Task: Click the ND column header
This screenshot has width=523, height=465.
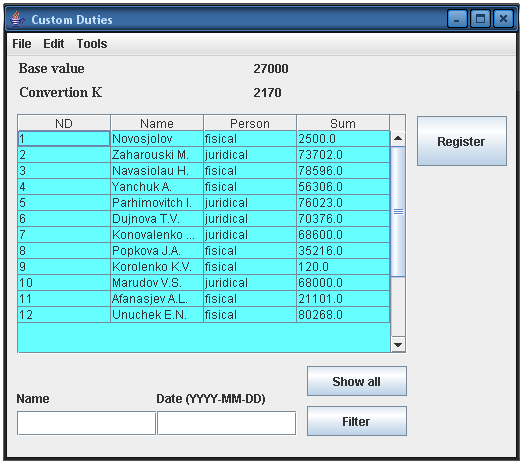Action: [64, 123]
